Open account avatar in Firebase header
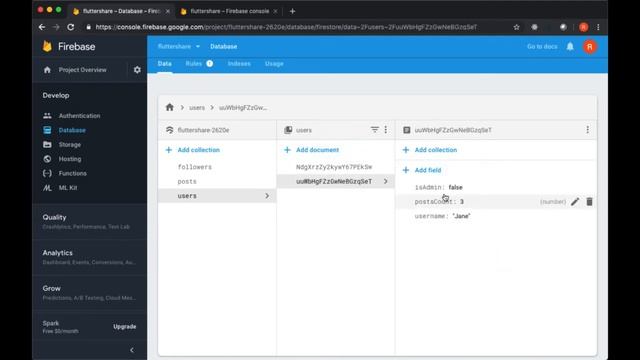The image size is (640, 360). click(590, 47)
